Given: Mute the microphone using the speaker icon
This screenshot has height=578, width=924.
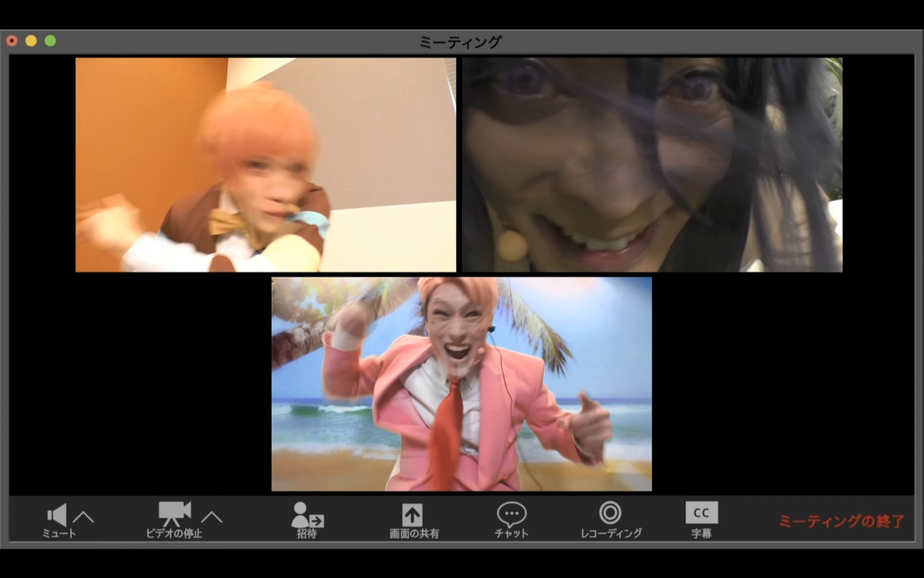Looking at the screenshot, I should pyautogui.click(x=57, y=515).
